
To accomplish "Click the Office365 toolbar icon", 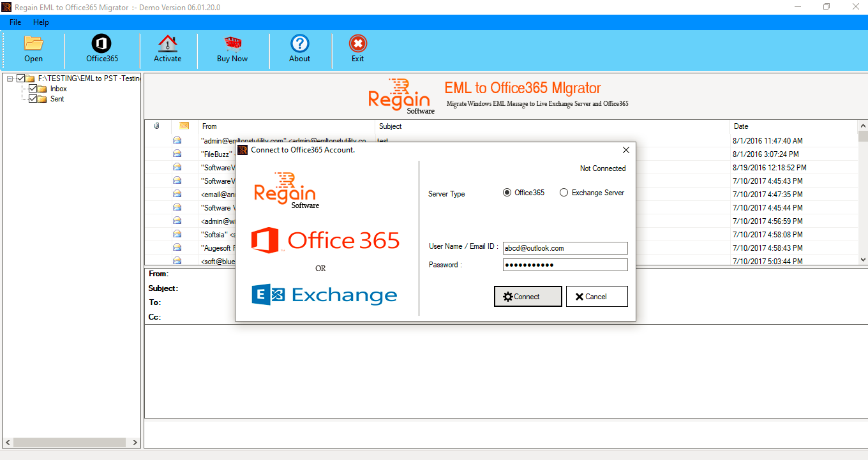I will tap(102, 43).
